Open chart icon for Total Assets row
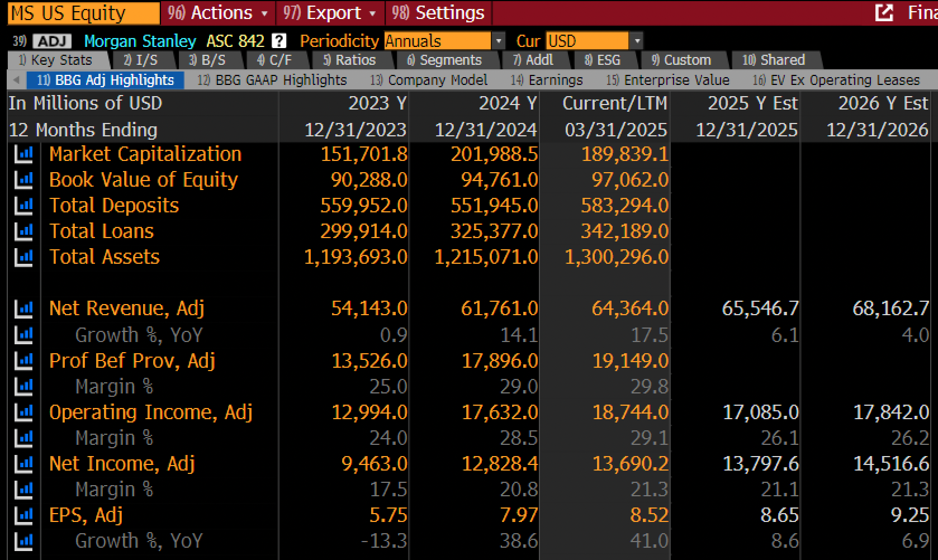 tap(23, 257)
